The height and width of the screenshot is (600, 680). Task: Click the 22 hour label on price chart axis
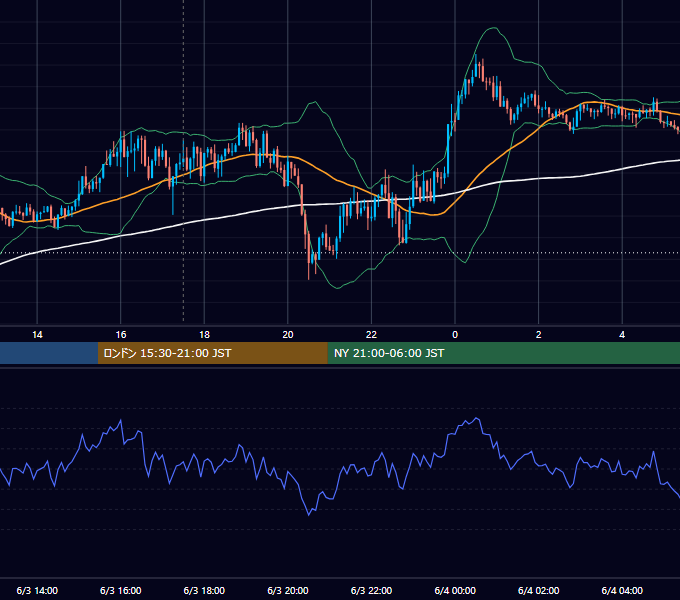[371, 335]
